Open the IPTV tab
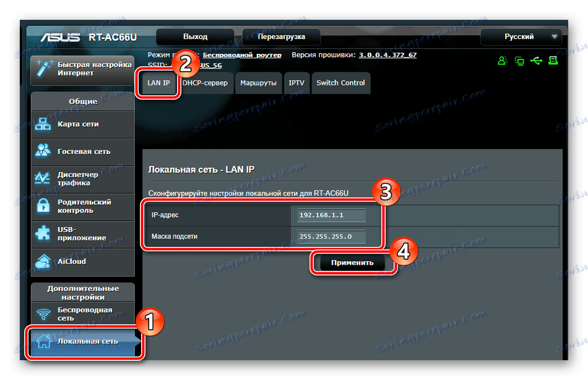The width and height of the screenshot is (588, 380). pyautogui.click(x=296, y=83)
